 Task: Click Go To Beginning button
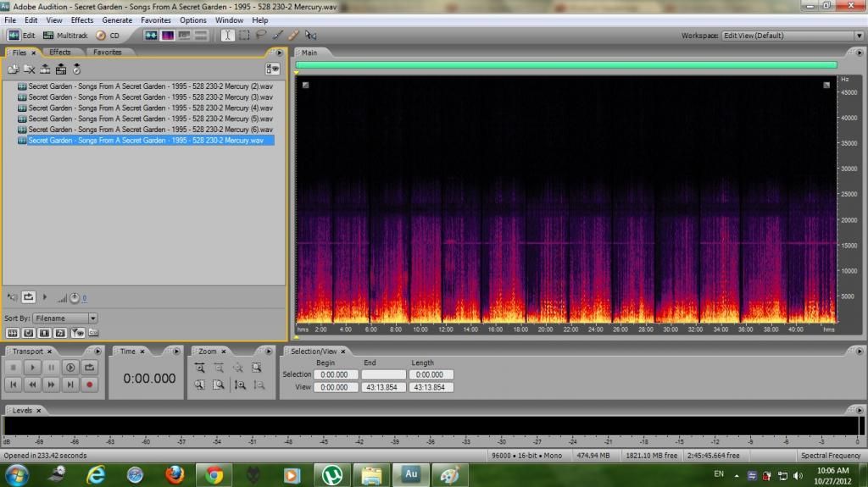[14, 385]
